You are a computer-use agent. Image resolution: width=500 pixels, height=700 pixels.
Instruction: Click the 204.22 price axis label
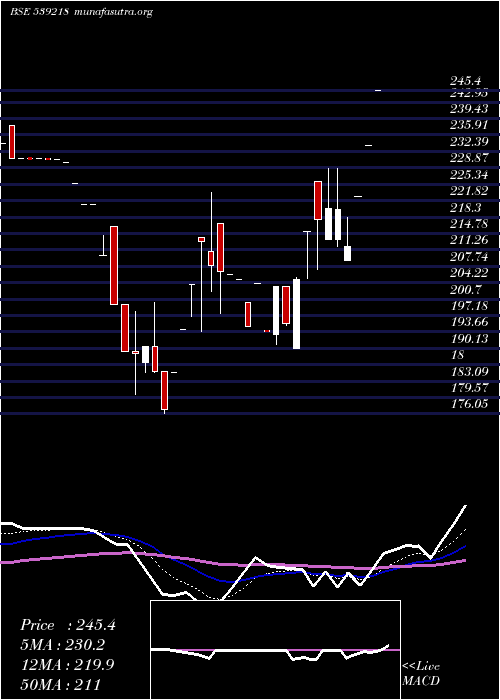coord(469,273)
